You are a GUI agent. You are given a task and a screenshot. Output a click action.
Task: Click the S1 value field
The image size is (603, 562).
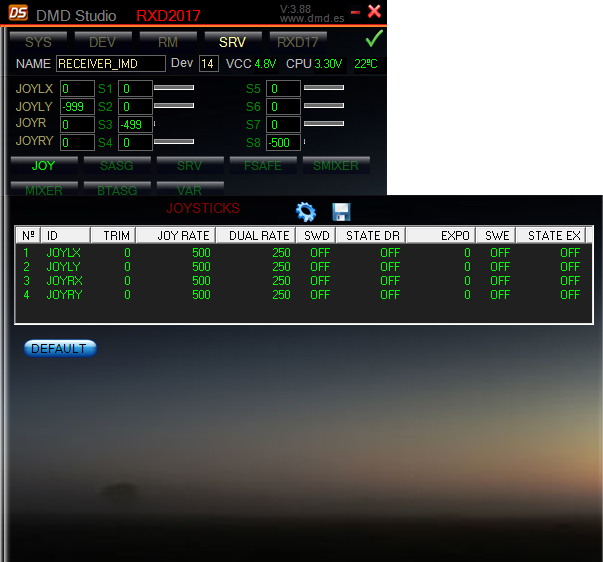tap(135, 88)
